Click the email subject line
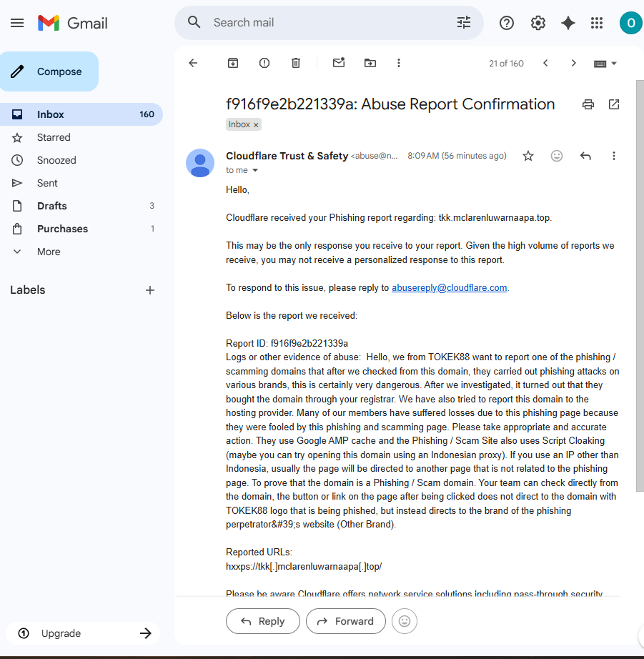Viewport: 644px width, 659px height. (x=390, y=104)
